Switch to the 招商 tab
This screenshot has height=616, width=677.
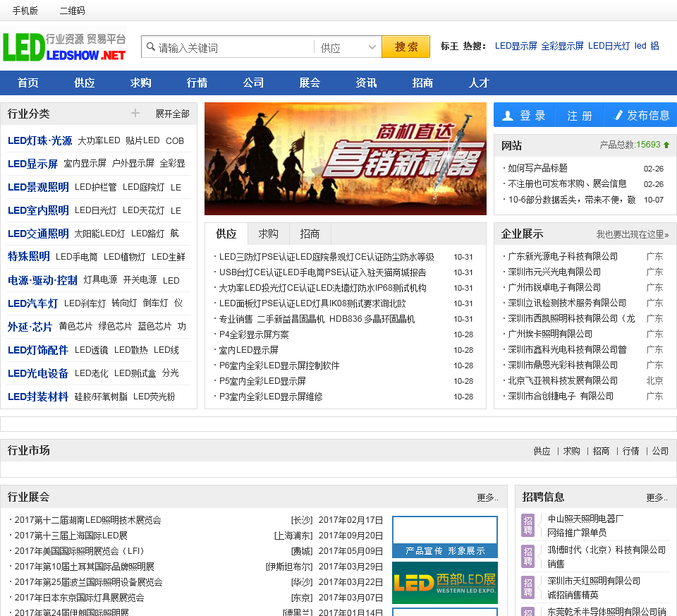coord(310,234)
